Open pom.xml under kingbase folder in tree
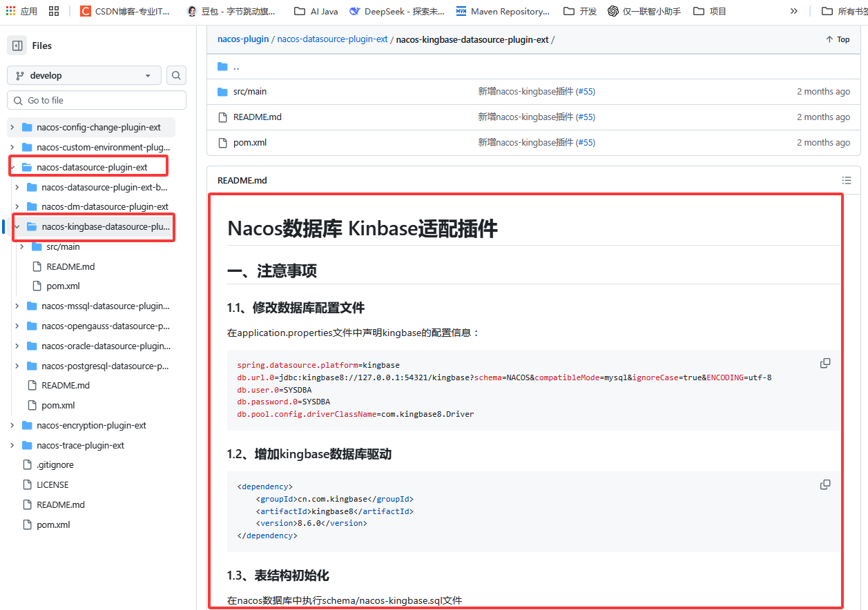This screenshot has width=868, height=610. (x=63, y=286)
